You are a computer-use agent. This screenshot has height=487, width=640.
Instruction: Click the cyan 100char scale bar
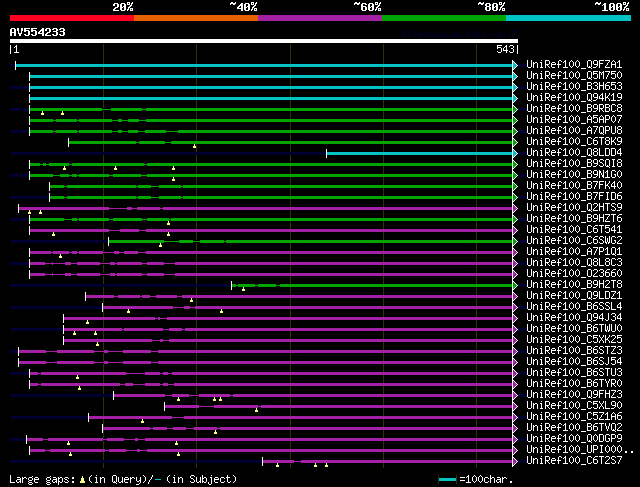pyautogui.click(x=447, y=480)
